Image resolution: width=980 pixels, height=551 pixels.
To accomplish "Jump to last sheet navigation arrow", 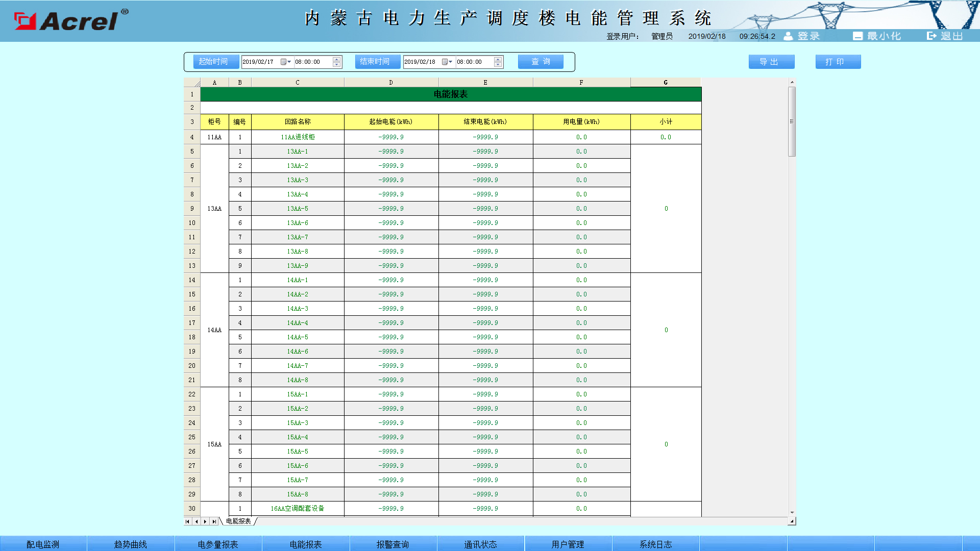I will click(214, 521).
